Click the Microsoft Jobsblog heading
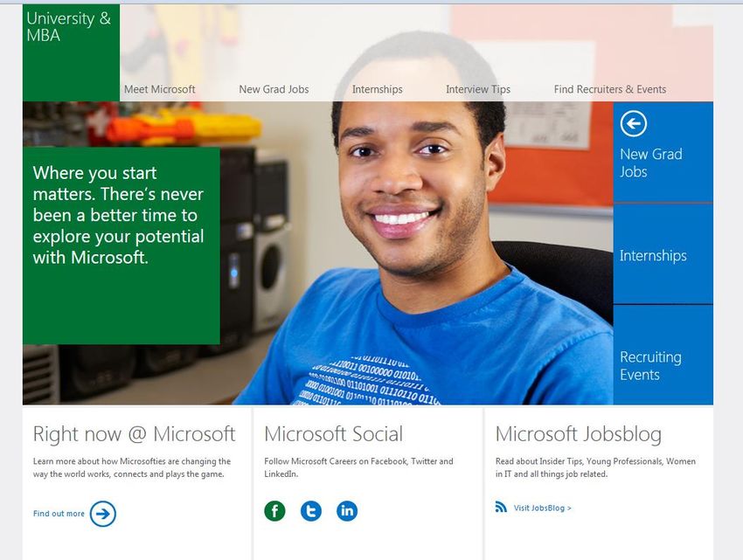This screenshot has height=560, width=743. coord(578,434)
